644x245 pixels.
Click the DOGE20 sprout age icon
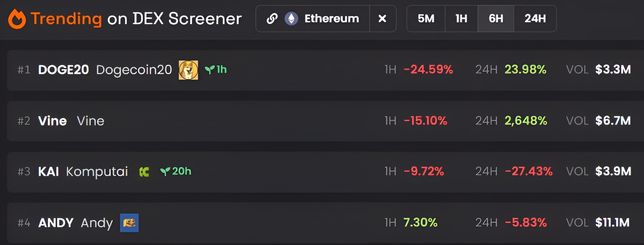pyautogui.click(x=210, y=70)
